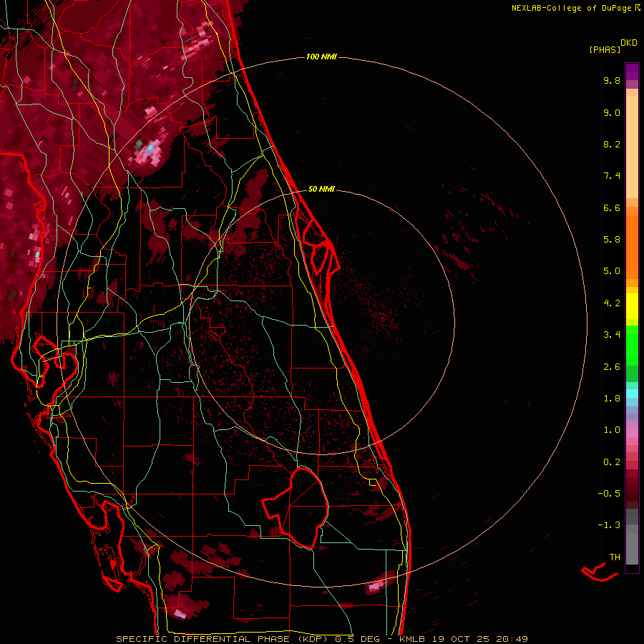Click the 50 NMI range ring label
The height and width of the screenshot is (644, 644).
(x=321, y=189)
